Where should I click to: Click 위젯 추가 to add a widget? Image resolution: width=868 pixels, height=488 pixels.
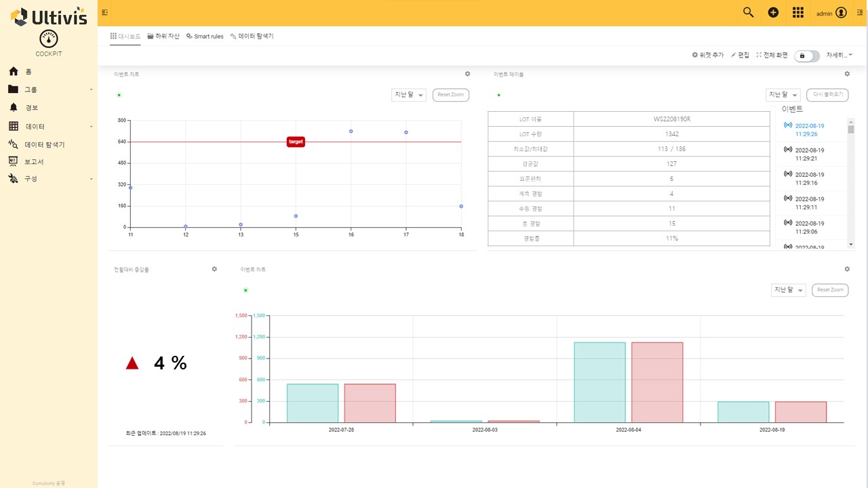(x=708, y=55)
